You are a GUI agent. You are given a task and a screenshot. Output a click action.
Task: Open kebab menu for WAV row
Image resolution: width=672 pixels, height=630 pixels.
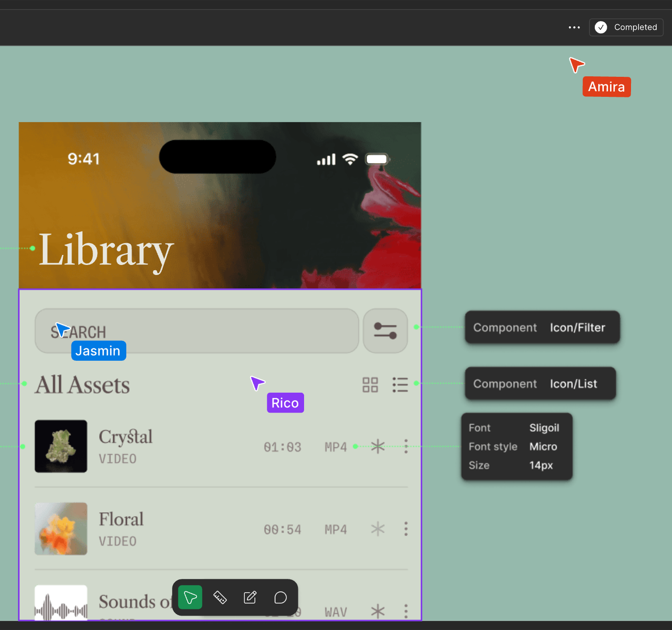click(406, 611)
